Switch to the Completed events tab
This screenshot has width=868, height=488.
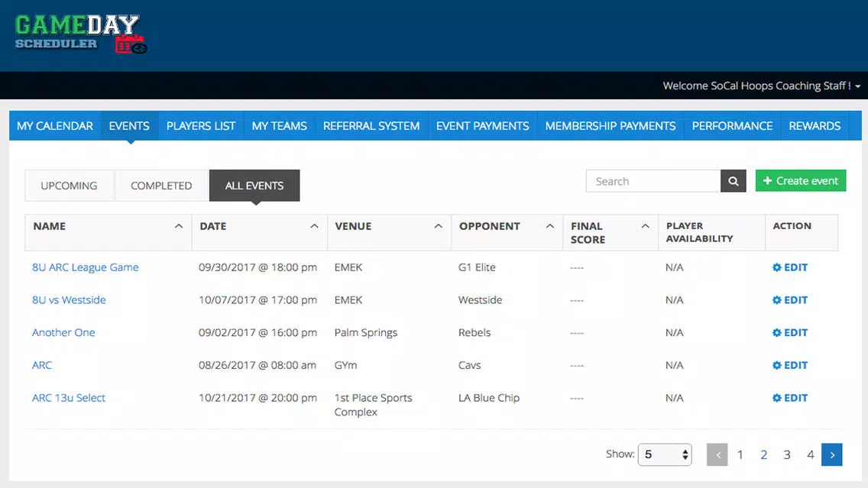[161, 186]
